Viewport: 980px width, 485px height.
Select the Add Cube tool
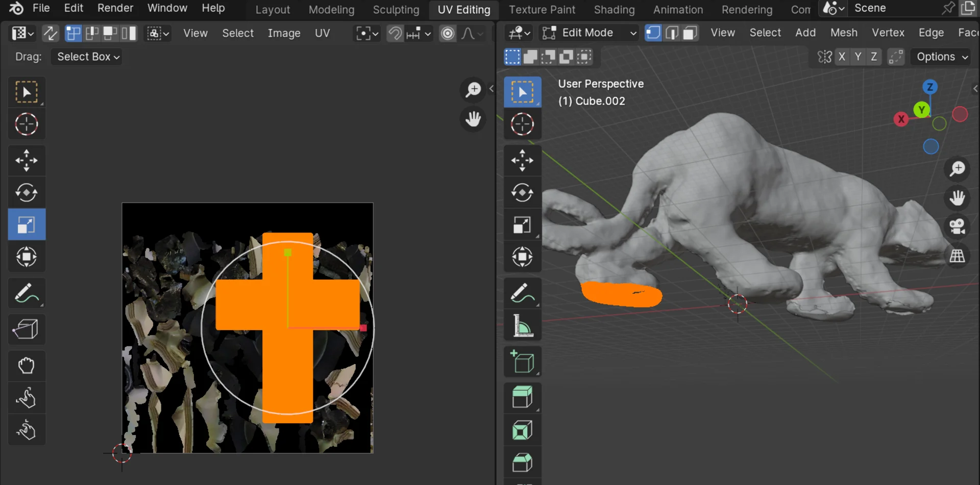522,362
